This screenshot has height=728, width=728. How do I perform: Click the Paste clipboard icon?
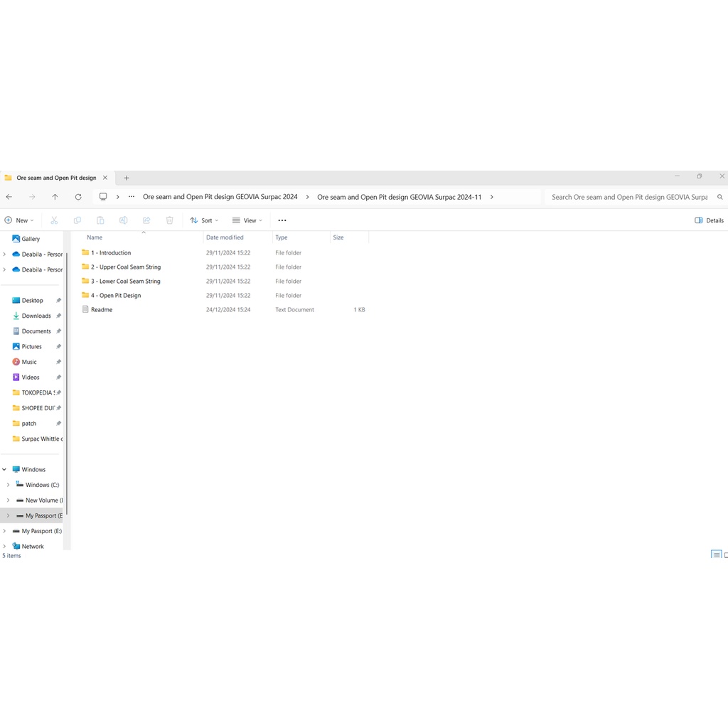pyautogui.click(x=100, y=220)
